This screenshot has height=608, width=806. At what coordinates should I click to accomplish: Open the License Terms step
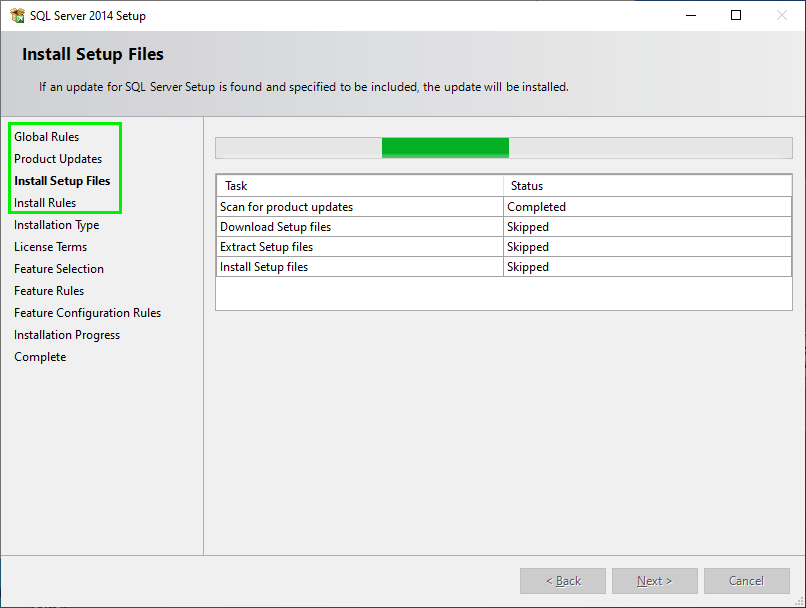pyautogui.click(x=50, y=246)
